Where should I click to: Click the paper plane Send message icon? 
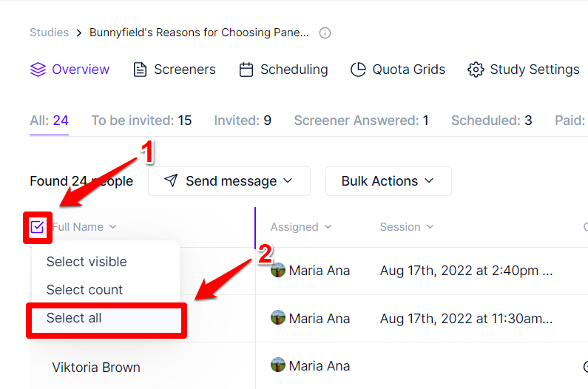pyautogui.click(x=171, y=180)
